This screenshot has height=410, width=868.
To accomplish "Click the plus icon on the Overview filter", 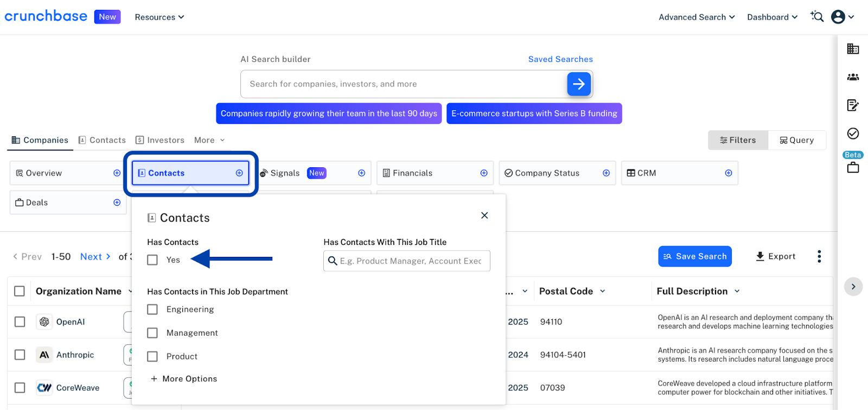I will click(117, 173).
